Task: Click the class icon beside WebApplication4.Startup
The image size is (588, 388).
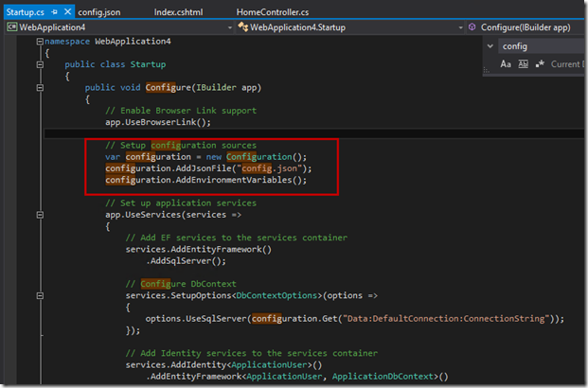Action: (243, 27)
